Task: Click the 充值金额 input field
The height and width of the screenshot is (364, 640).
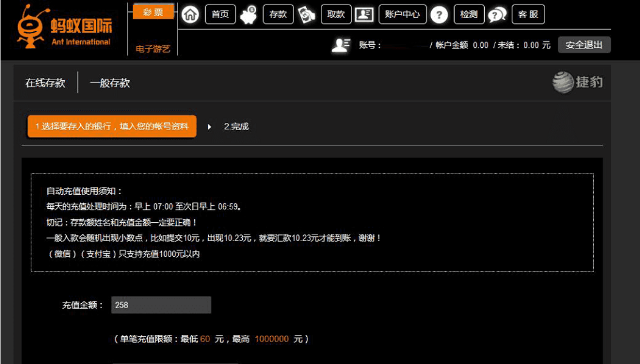Action: pyautogui.click(x=161, y=305)
